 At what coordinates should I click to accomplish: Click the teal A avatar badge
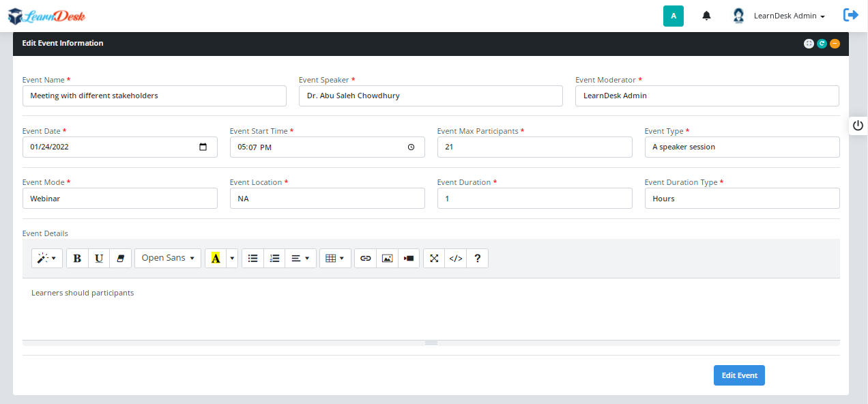click(x=674, y=16)
